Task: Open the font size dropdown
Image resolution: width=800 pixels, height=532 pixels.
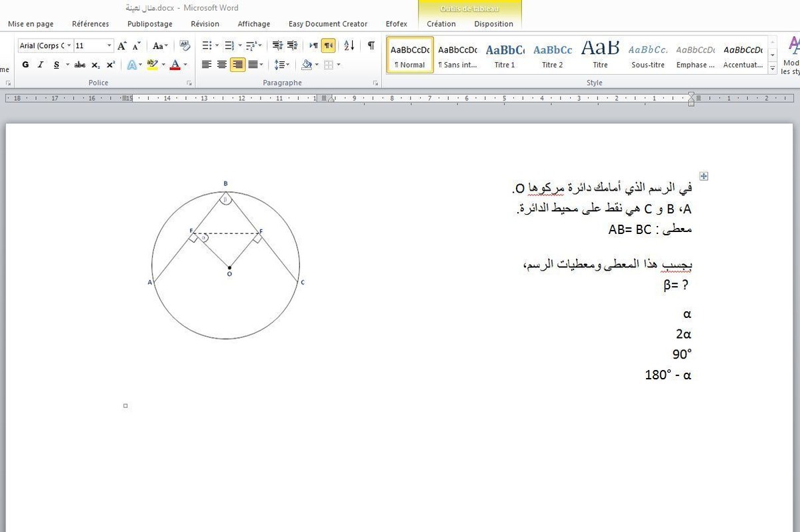Action: (x=109, y=45)
